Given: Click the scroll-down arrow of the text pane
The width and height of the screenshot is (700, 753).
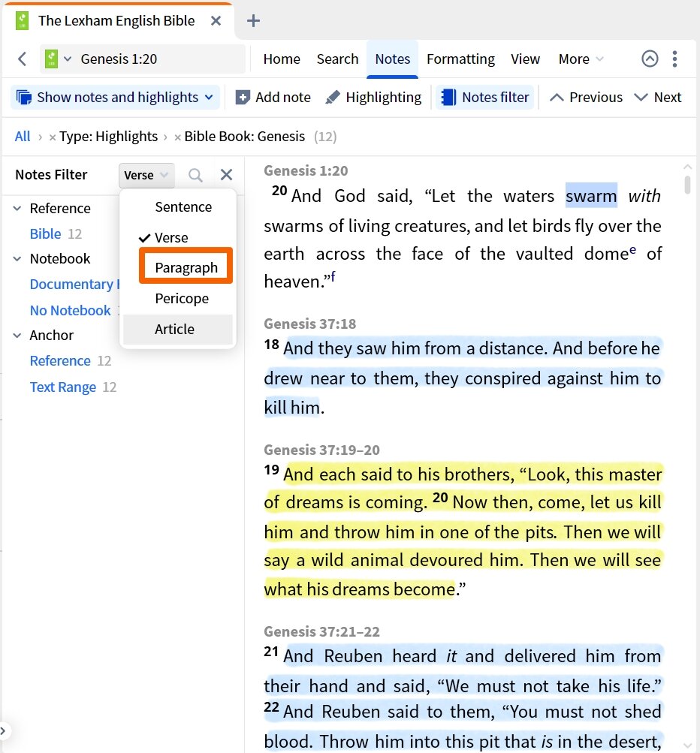Looking at the screenshot, I should tap(687, 745).
